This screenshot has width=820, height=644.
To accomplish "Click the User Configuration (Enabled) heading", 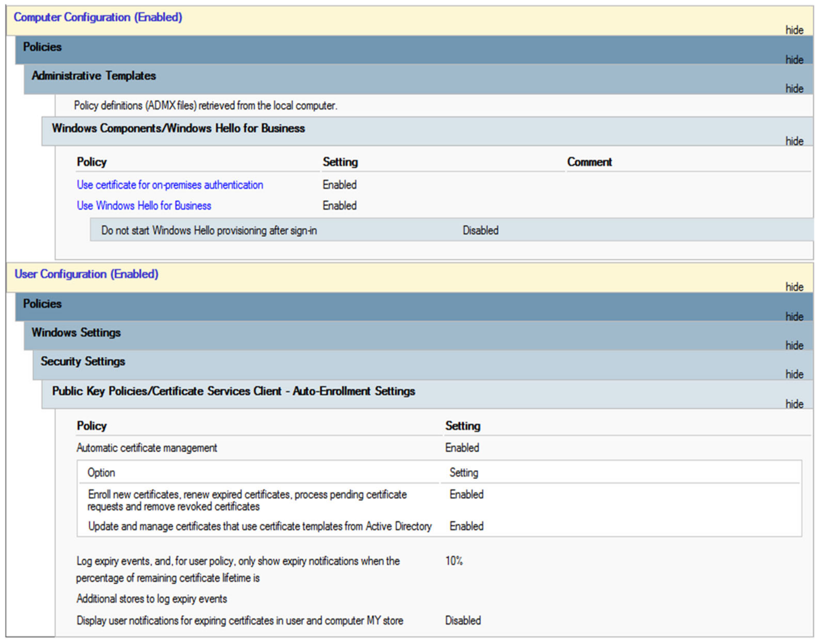I will pos(86,274).
